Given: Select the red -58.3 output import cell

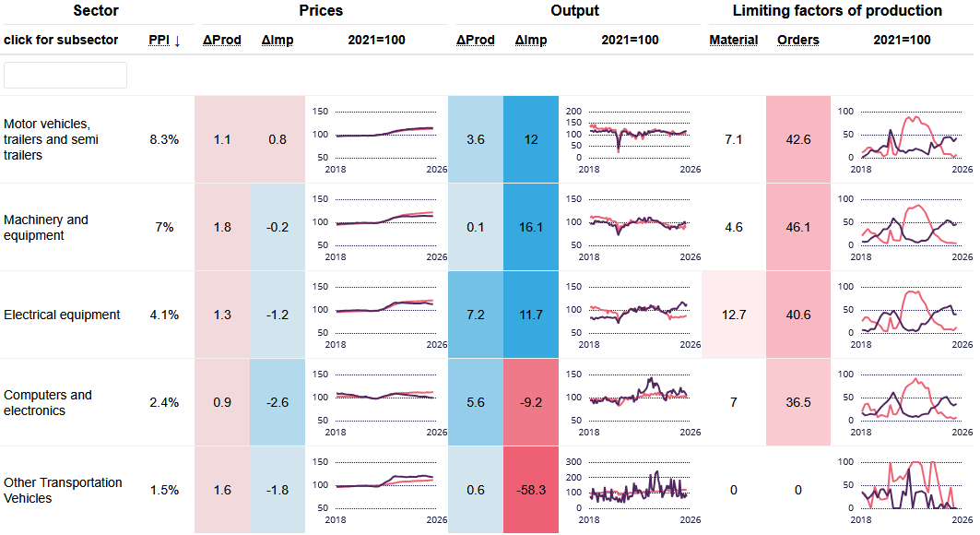Looking at the screenshot, I should [x=531, y=490].
